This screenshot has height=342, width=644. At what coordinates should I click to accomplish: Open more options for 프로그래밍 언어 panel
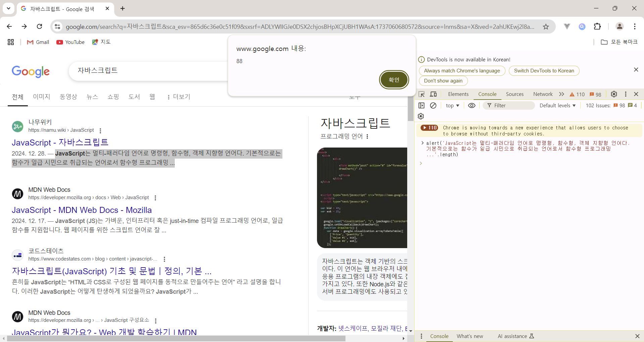(368, 136)
